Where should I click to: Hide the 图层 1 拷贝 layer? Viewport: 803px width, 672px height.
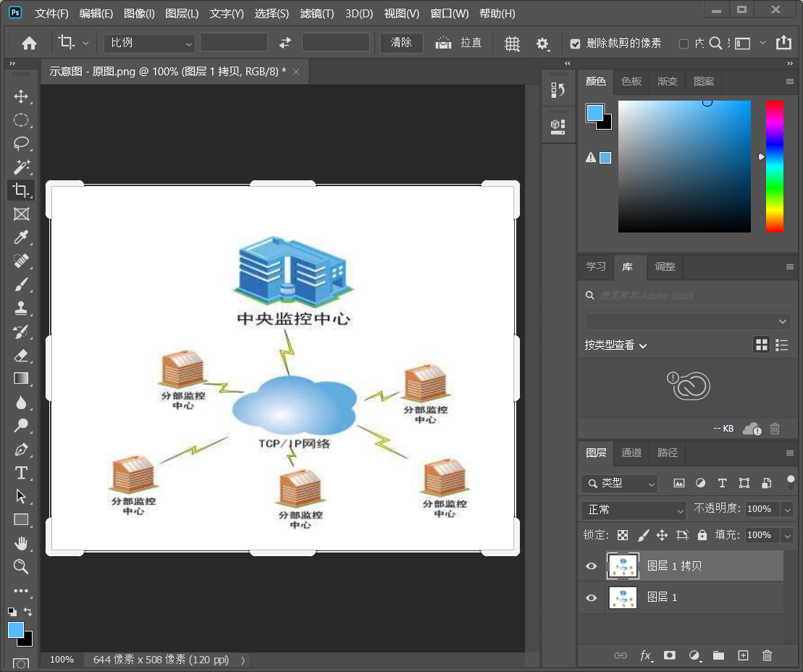pyautogui.click(x=592, y=566)
